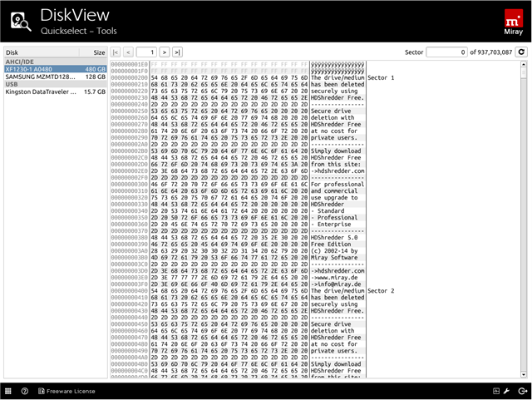Click the 'Sector 2' label

(x=381, y=291)
